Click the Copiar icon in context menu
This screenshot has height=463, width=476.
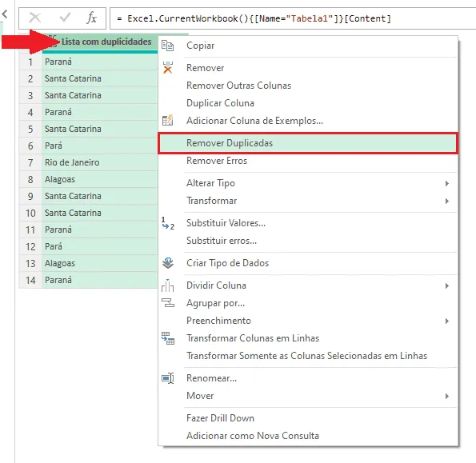(x=167, y=46)
